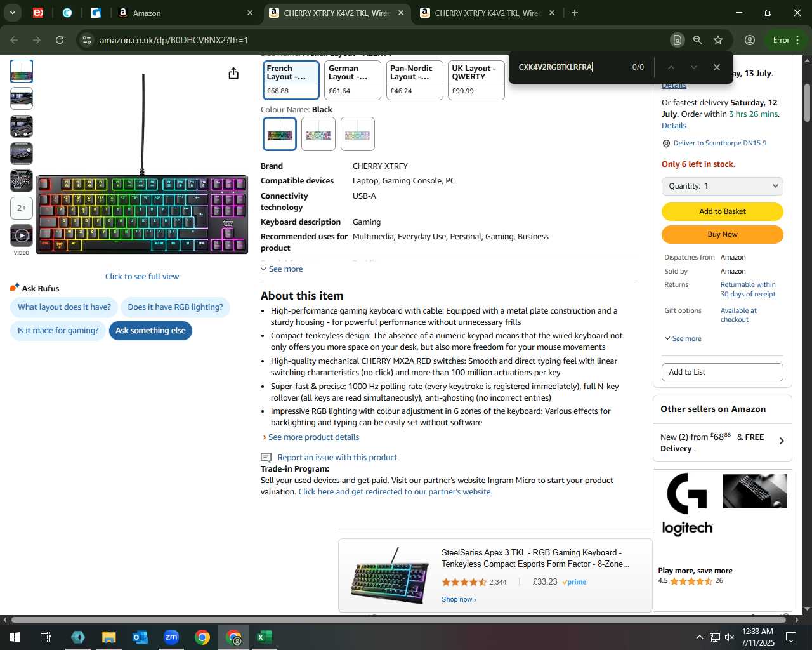Select UK Layout QWERTY £99.99 option
The image size is (812, 650).
point(476,80)
